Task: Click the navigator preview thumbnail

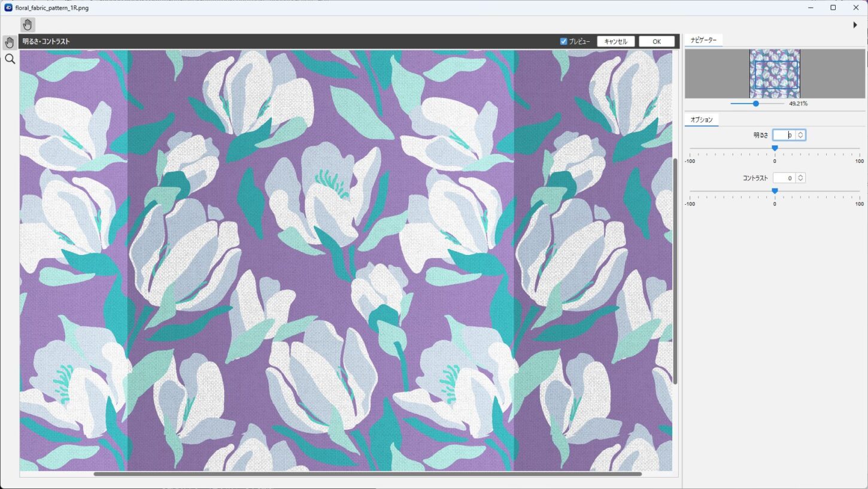Action: coord(775,74)
